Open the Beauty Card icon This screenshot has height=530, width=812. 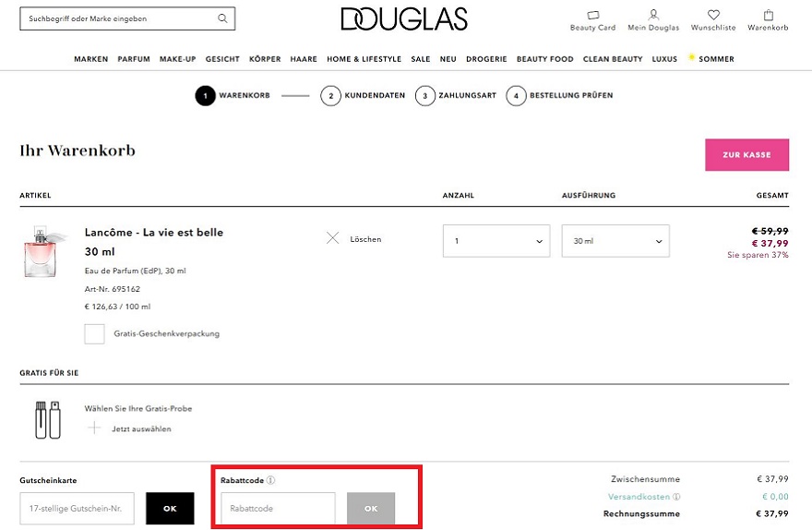[x=593, y=15]
